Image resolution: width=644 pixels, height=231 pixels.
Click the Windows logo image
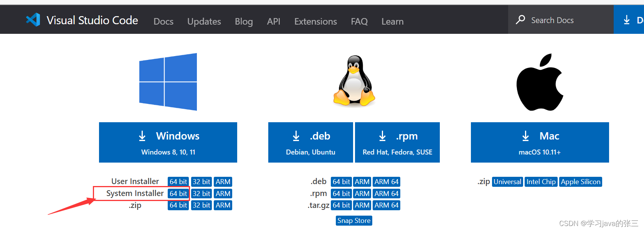coord(168,82)
